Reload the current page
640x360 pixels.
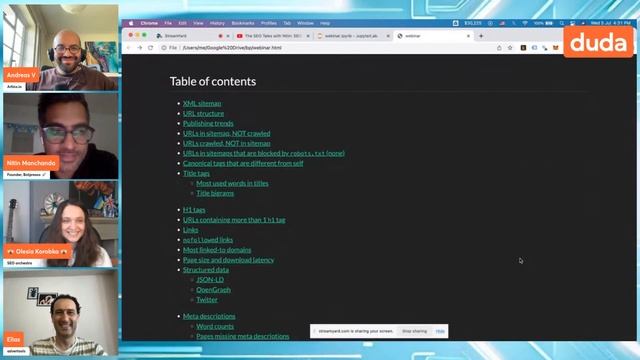[x=151, y=48]
